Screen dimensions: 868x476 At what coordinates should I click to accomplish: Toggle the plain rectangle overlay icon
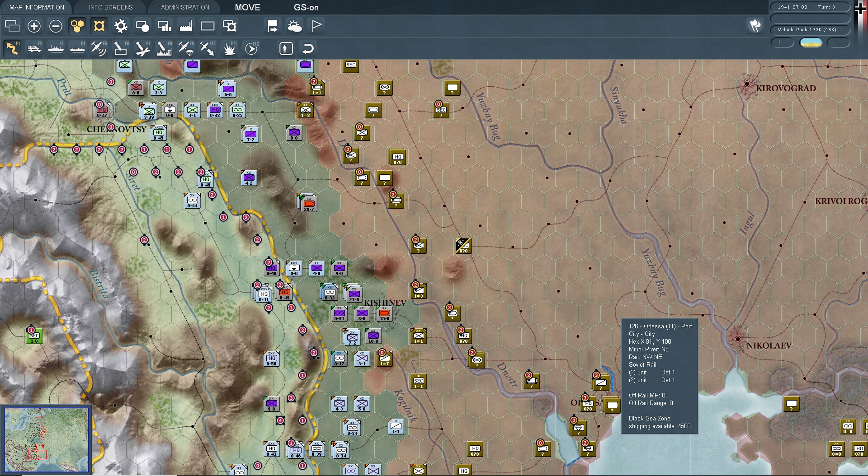pyautogui.click(x=208, y=26)
